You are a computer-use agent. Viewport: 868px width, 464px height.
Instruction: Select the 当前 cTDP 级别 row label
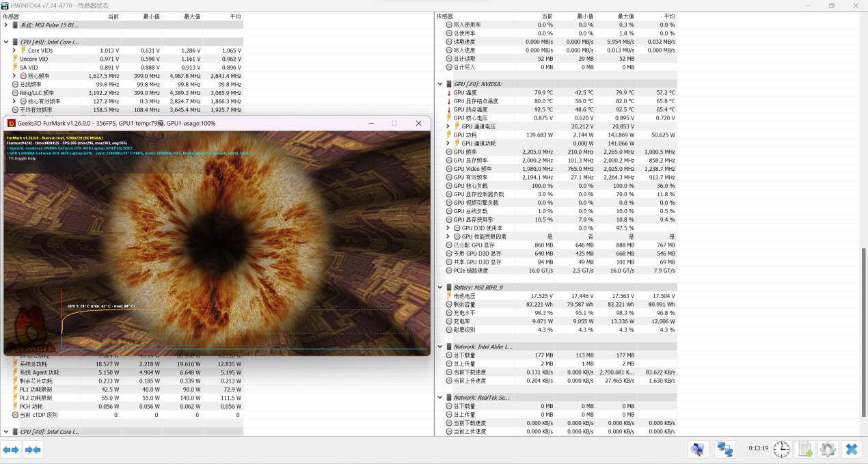click(x=39, y=415)
